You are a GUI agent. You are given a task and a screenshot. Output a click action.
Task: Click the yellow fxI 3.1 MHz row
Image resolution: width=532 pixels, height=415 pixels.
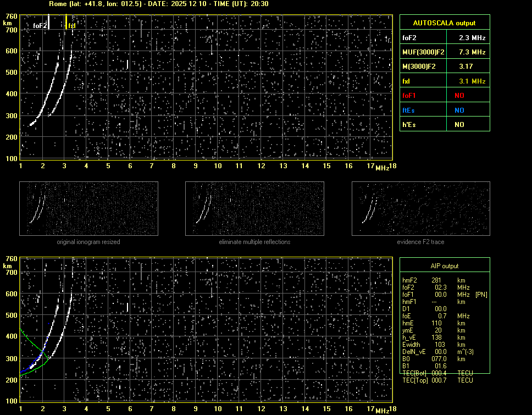pyautogui.click(x=444, y=81)
